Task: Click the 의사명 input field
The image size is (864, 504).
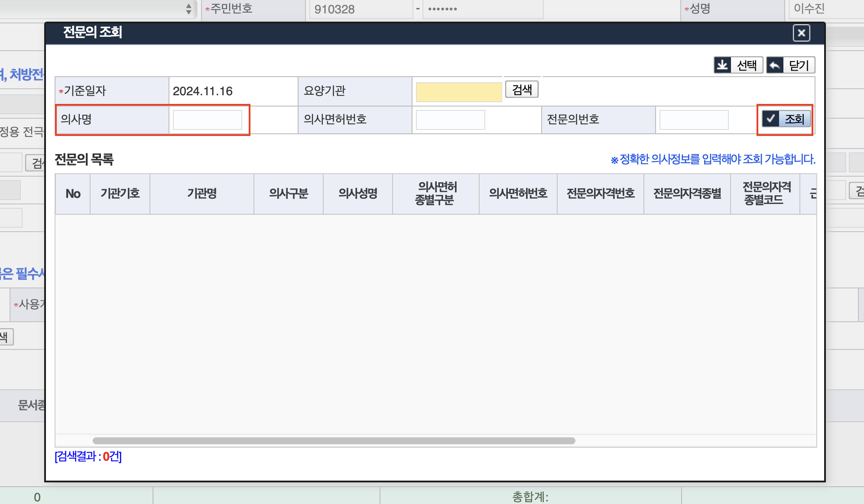Action: click(207, 120)
